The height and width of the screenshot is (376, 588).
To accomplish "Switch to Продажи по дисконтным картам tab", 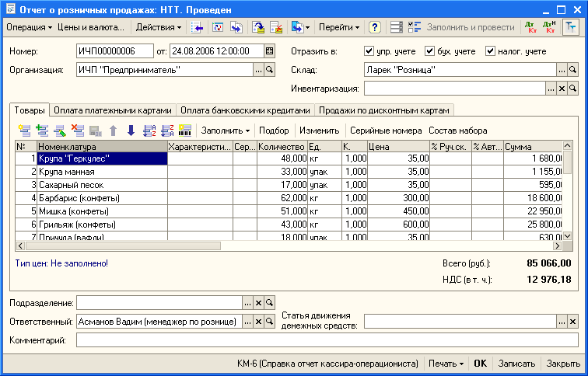I will pos(384,110).
